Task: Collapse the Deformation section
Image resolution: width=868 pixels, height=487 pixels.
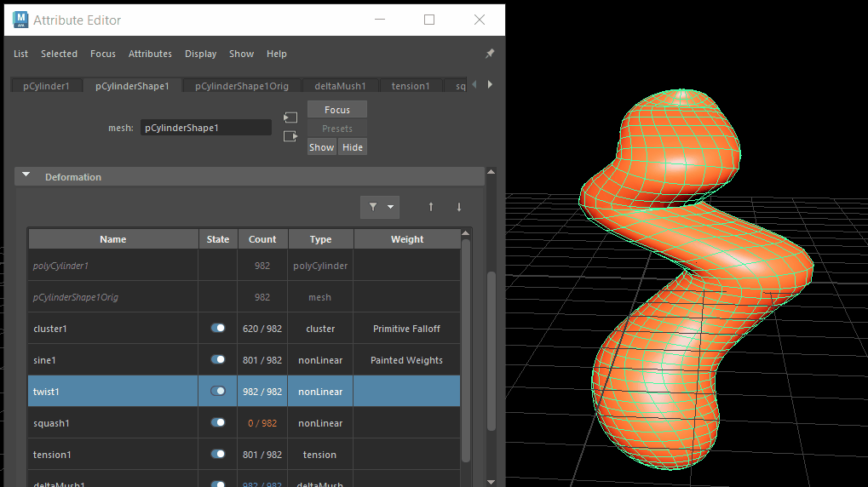Action: [x=26, y=176]
